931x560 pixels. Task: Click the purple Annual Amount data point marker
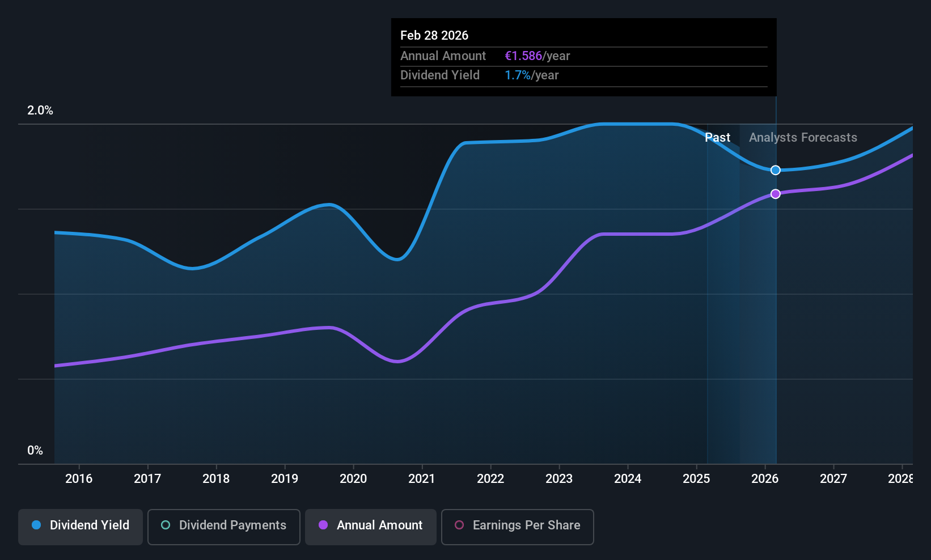pos(776,194)
